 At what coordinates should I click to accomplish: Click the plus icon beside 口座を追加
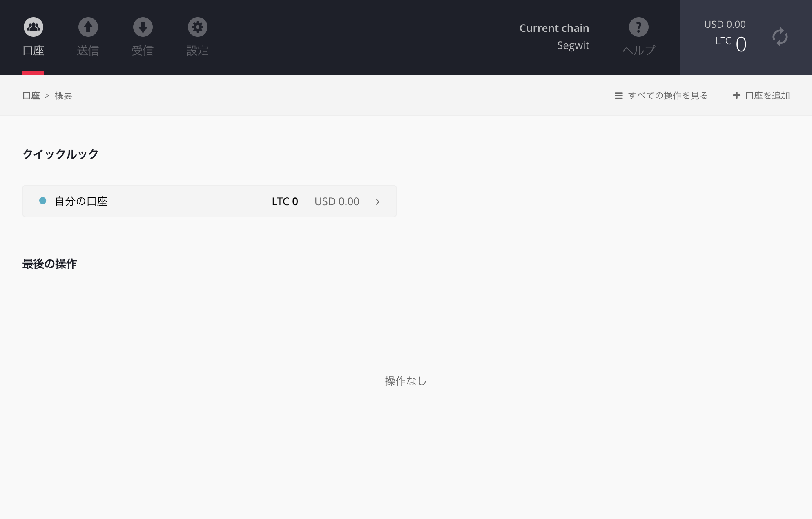[x=736, y=95]
